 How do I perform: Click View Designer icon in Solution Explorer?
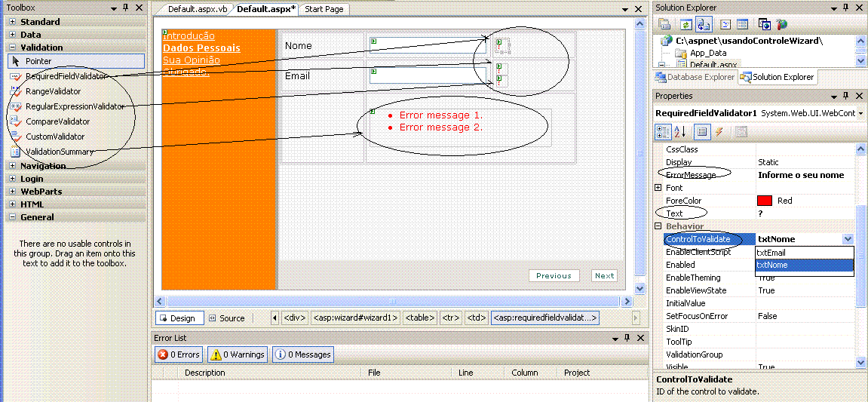pyautogui.click(x=742, y=24)
